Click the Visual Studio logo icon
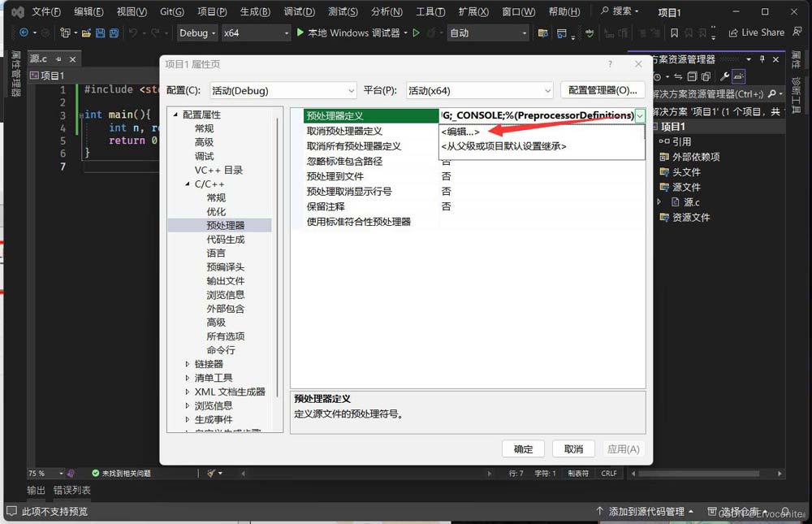812x524 pixels. pos(18,11)
